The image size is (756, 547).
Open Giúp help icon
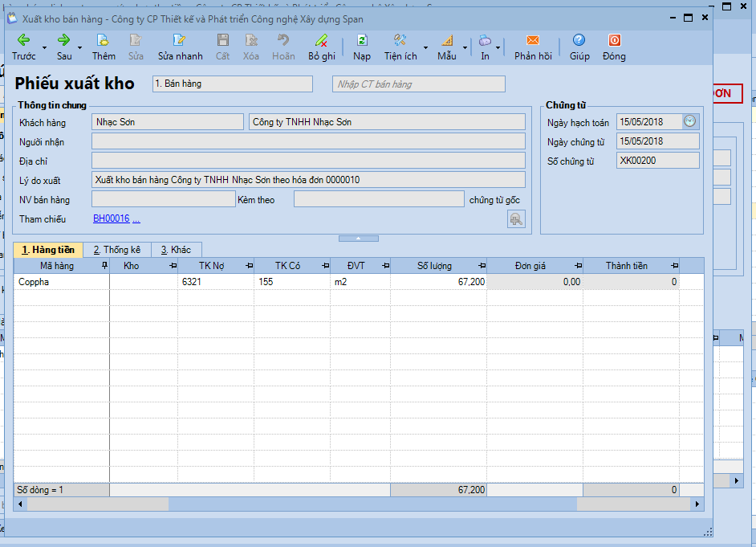pyautogui.click(x=579, y=47)
